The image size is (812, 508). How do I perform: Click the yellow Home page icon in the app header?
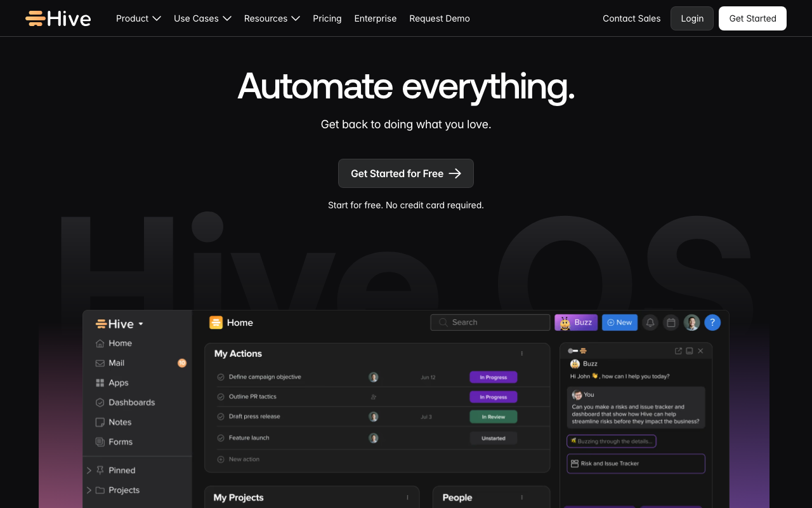point(216,323)
